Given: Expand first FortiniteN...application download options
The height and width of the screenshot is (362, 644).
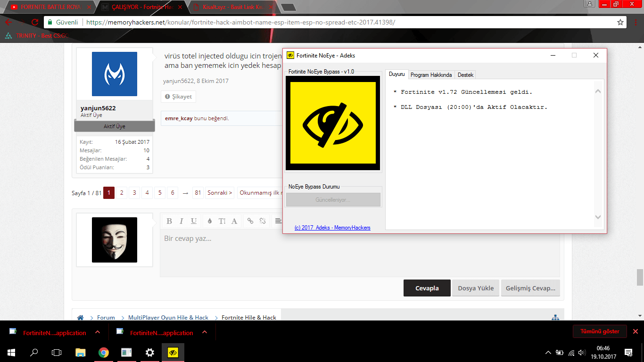Looking at the screenshot, I should click(98, 332).
